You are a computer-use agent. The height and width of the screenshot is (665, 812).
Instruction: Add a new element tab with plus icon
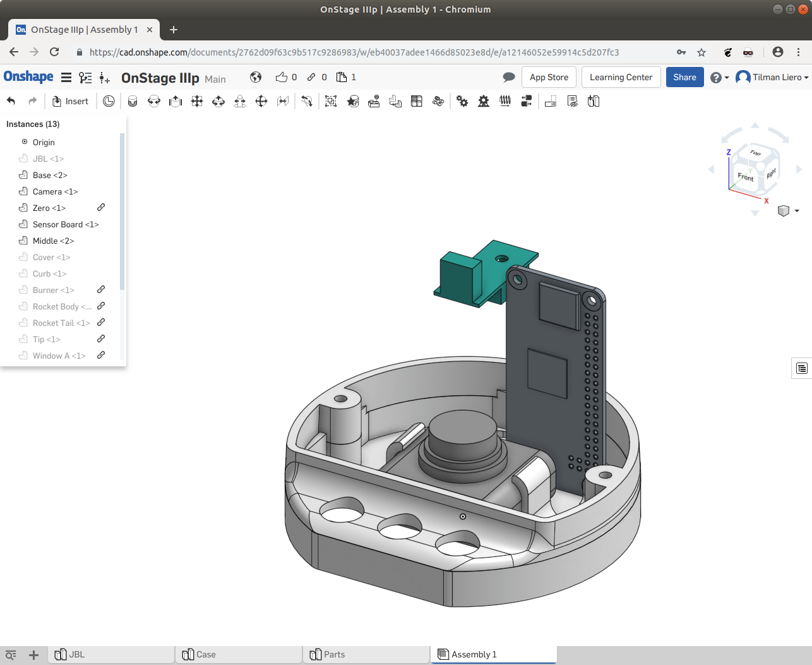34,655
